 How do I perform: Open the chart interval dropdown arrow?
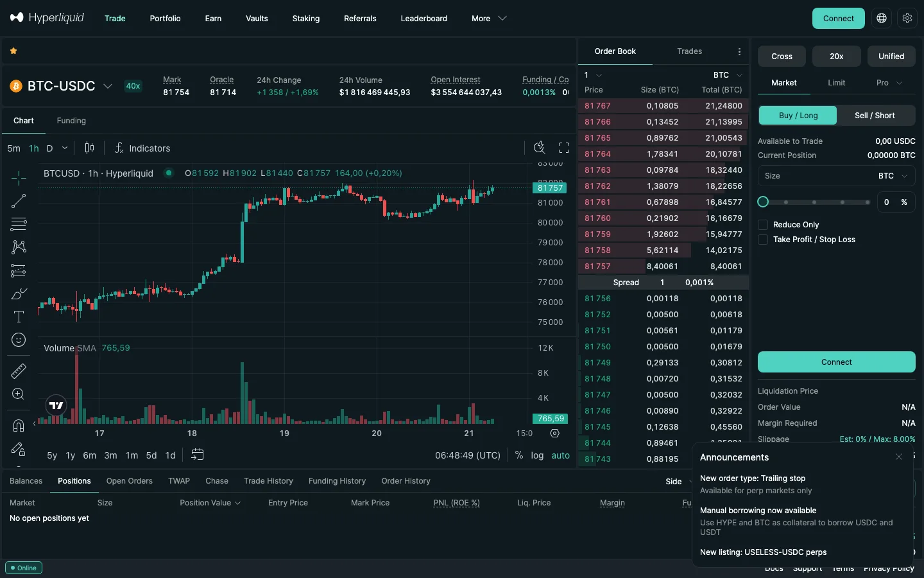coord(65,148)
